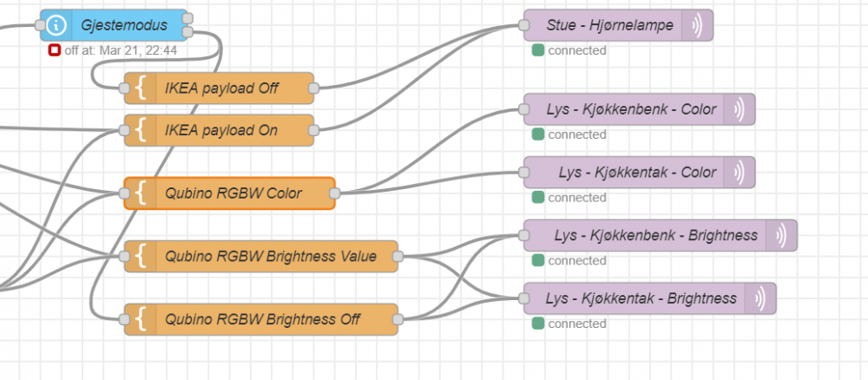Screen dimensions: 868x380
Task: Select the Gjestemodus node
Action: tap(124, 25)
